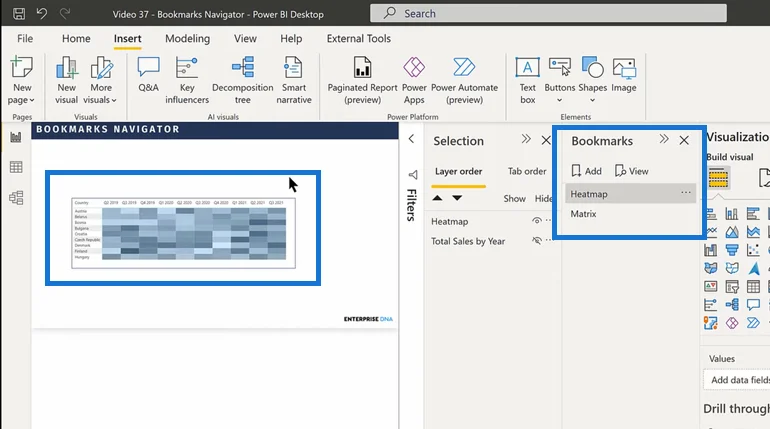Image resolution: width=770 pixels, height=429 pixels.
Task: Select the Matrix bookmark
Action: (631, 214)
